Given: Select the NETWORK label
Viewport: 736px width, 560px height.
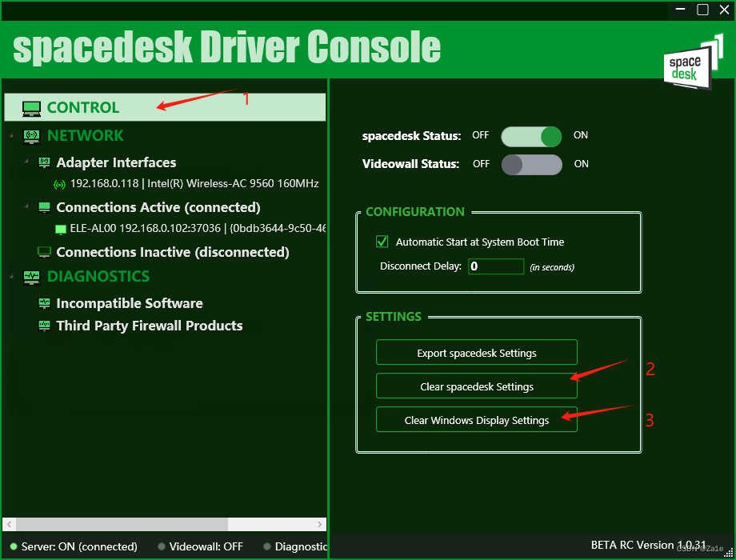Looking at the screenshot, I should pos(86,136).
